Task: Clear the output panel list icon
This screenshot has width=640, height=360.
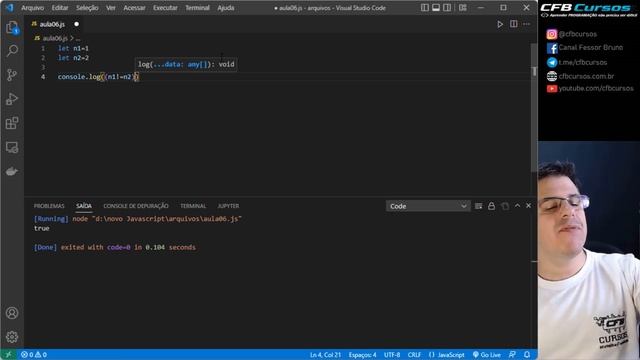Action: tap(478, 206)
